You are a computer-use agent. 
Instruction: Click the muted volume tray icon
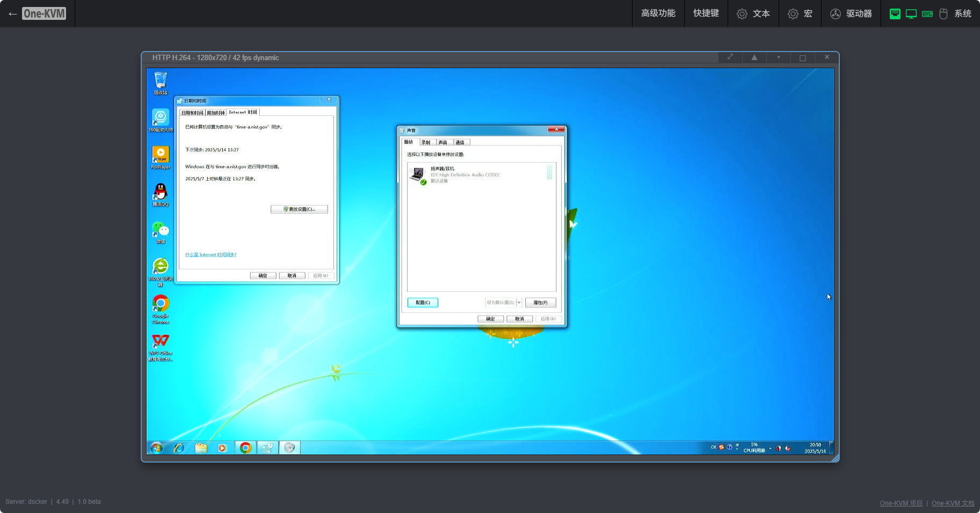788,448
